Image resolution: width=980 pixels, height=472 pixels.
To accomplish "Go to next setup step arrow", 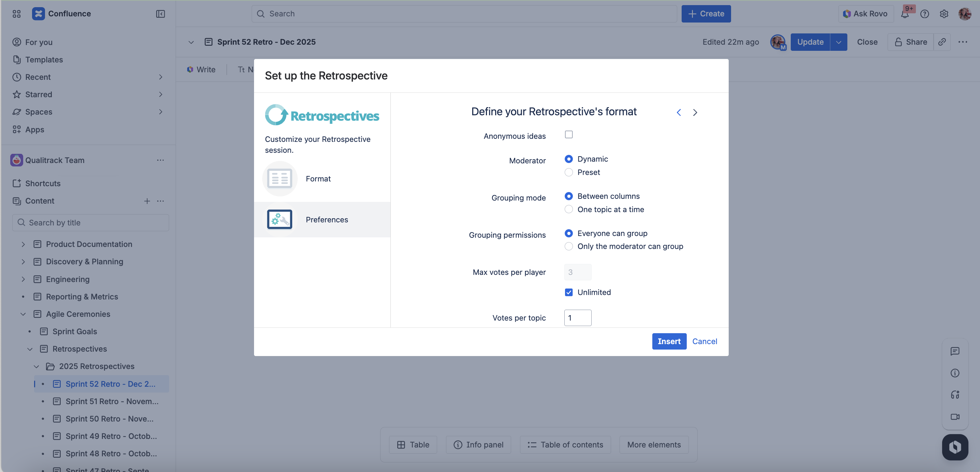I will click(x=695, y=112).
